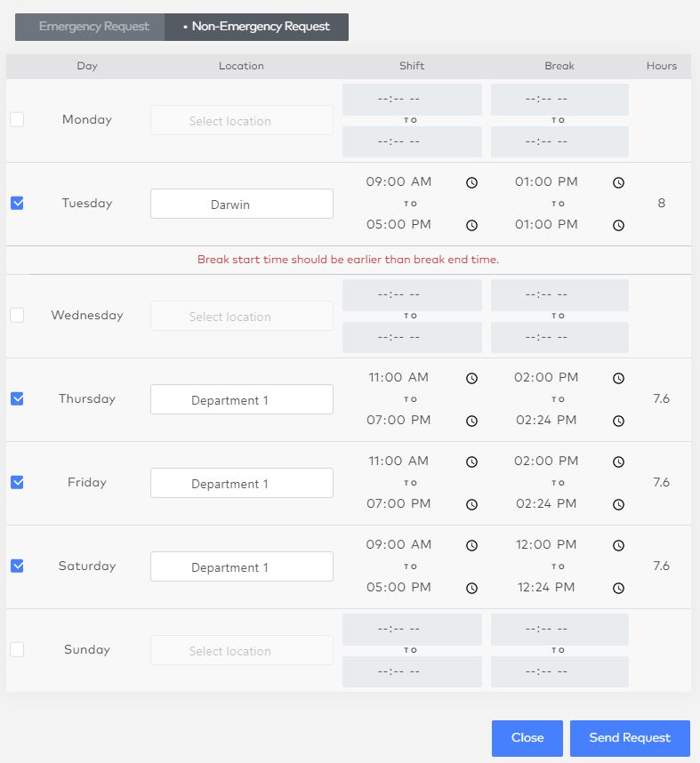
Task: Uncheck the Thursday checkbox
Action: (x=17, y=398)
